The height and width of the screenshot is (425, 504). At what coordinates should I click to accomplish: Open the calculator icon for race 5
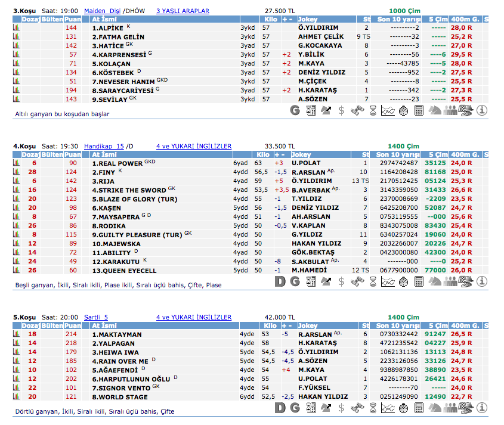pyautogui.click(x=419, y=408)
